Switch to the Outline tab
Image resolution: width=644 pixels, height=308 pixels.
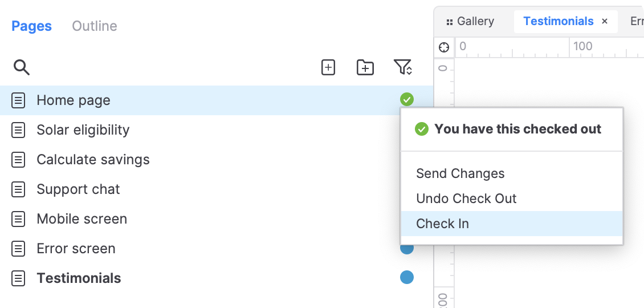[95, 26]
